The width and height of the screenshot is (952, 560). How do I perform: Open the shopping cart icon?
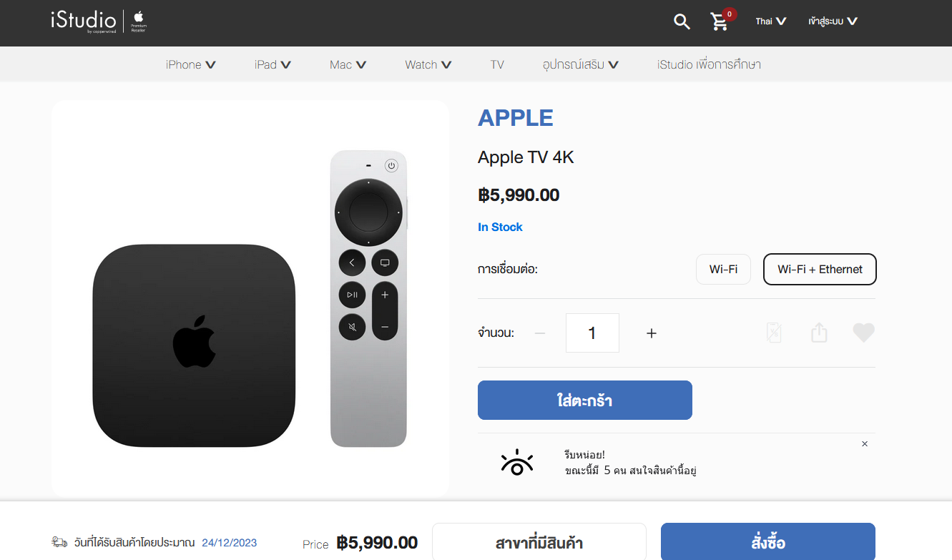point(720,21)
